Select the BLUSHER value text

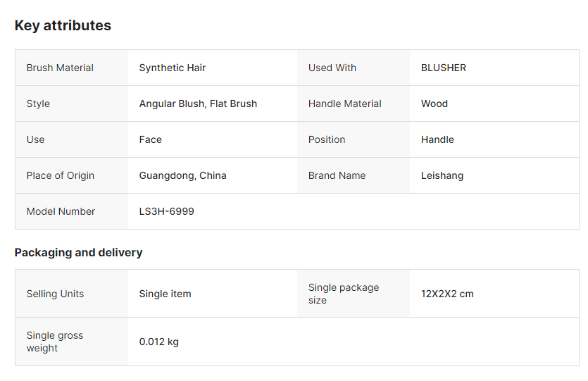(x=444, y=68)
